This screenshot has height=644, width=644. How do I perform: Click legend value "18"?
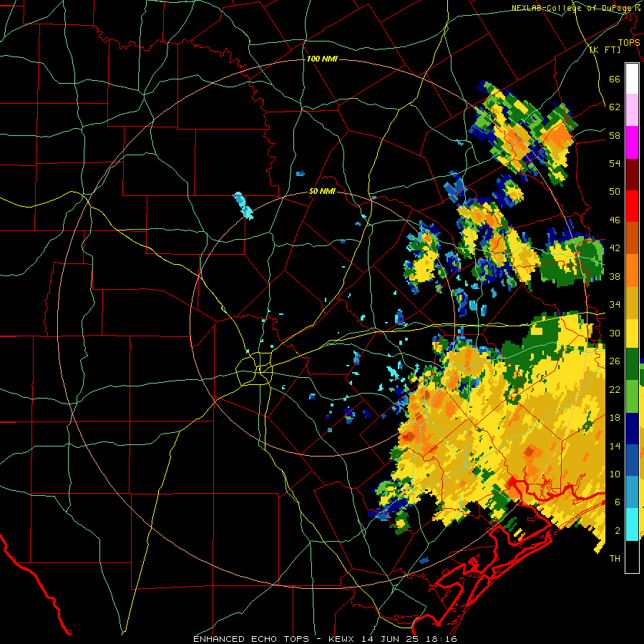[615, 418]
